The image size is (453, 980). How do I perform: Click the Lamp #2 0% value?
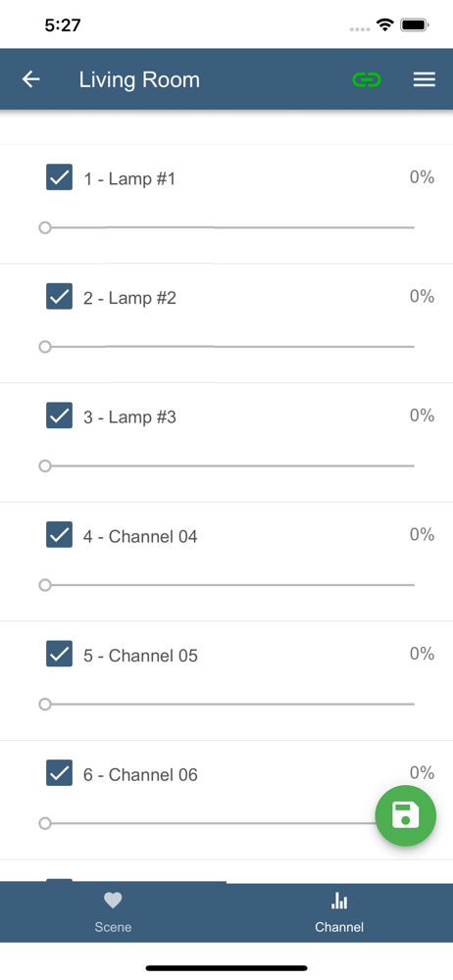pyautogui.click(x=423, y=296)
